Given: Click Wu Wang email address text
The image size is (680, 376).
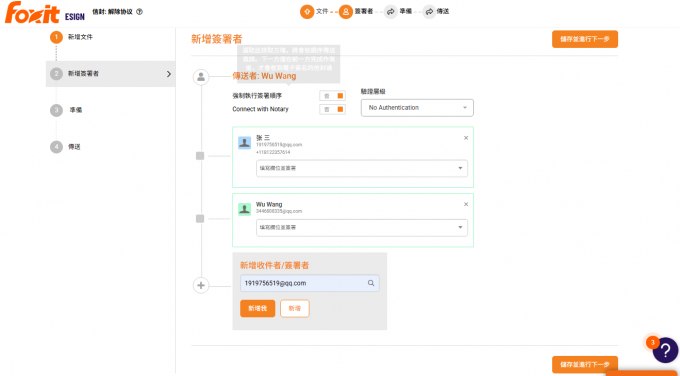Looking at the screenshot, I should tap(279, 211).
